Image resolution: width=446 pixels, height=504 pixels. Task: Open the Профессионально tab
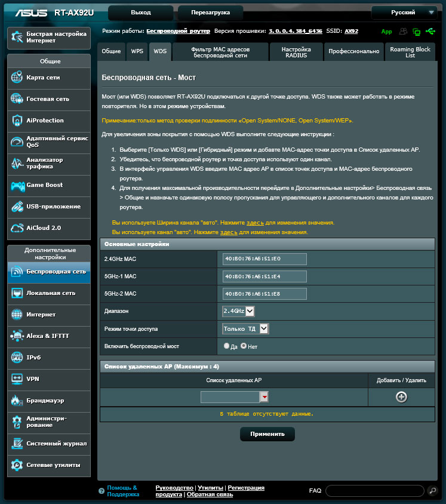354,51
